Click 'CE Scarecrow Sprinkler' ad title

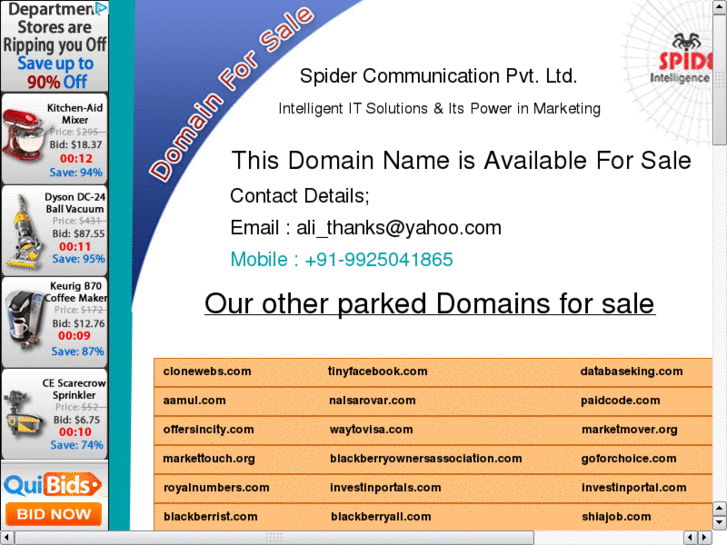[x=74, y=389]
